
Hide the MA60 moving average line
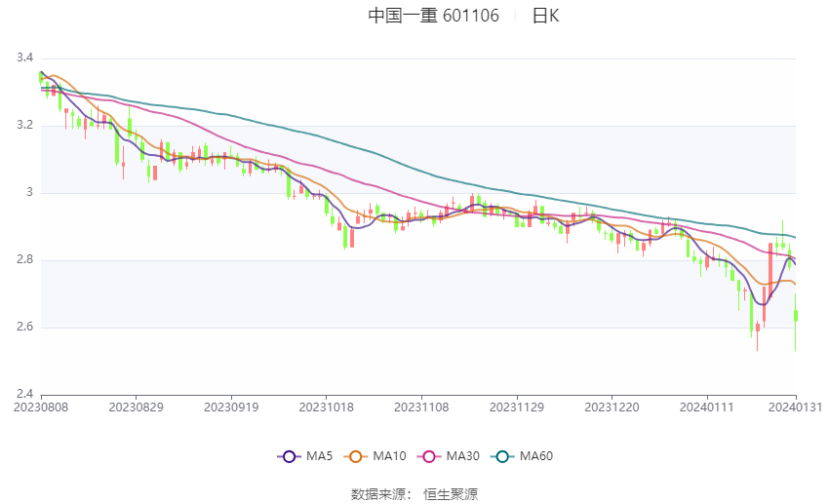click(522, 456)
